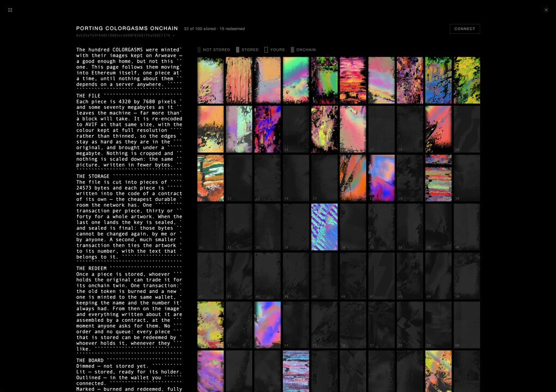The image size is (556, 392).
Task: Click the THE STORAGE section heading
Action: (93, 176)
